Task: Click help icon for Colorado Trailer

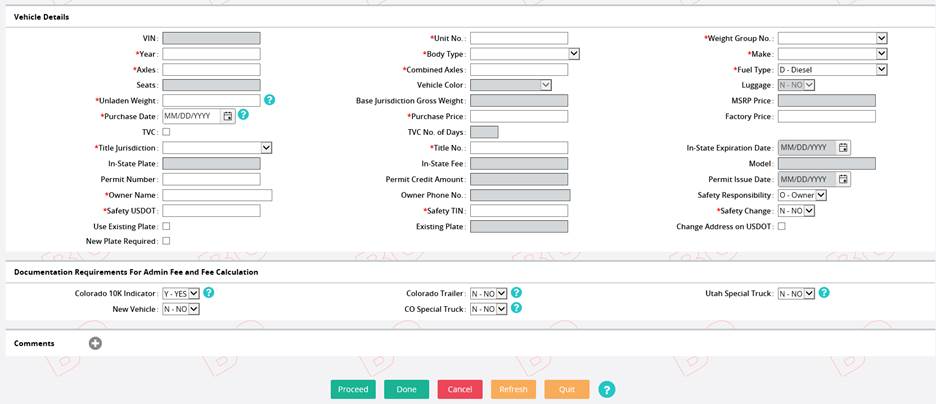Action: coord(517,293)
